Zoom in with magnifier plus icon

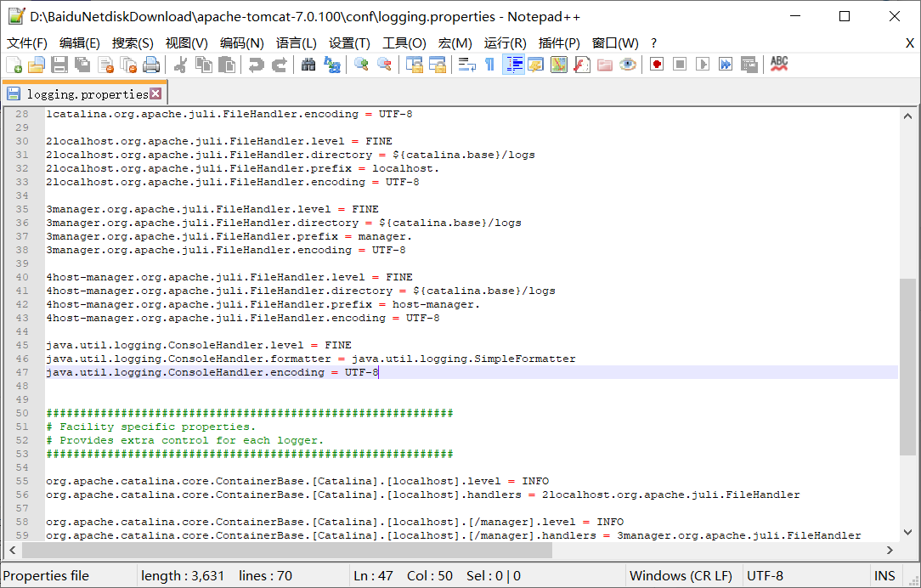361,65
